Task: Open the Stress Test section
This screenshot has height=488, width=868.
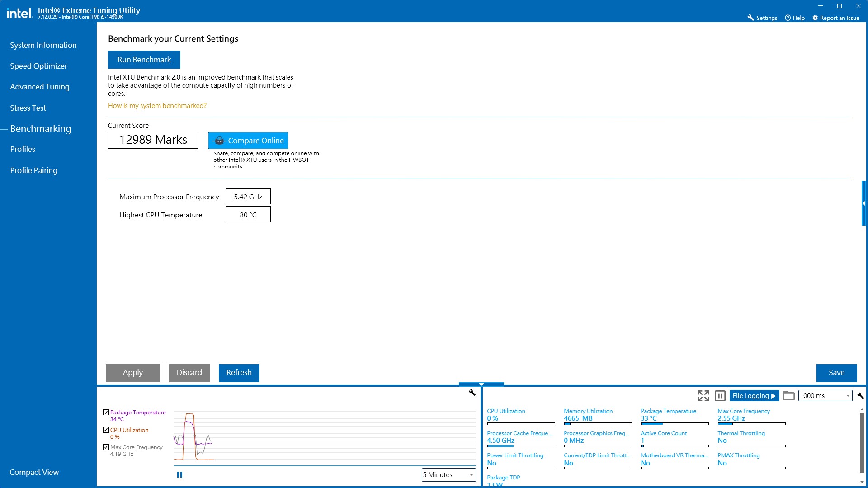Action: click(28, 108)
